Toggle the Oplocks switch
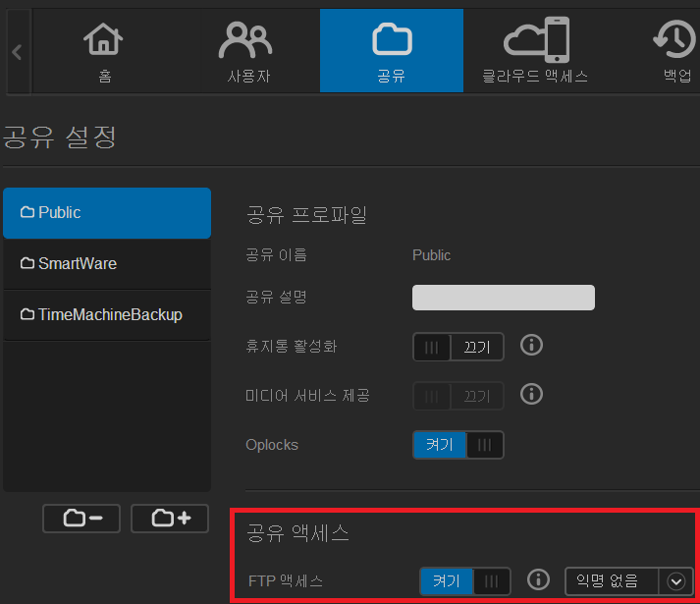This screenshot has width=700, height=604. (458, 445)
